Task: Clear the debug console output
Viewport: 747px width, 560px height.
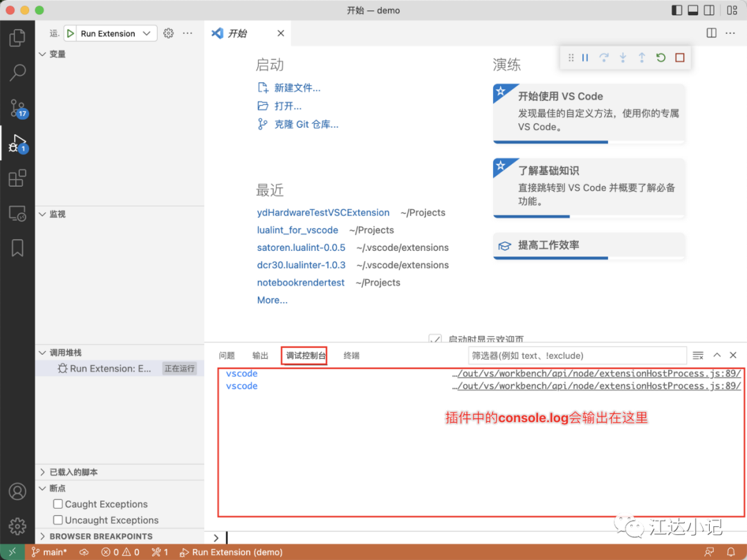Action: coord(698,355)
